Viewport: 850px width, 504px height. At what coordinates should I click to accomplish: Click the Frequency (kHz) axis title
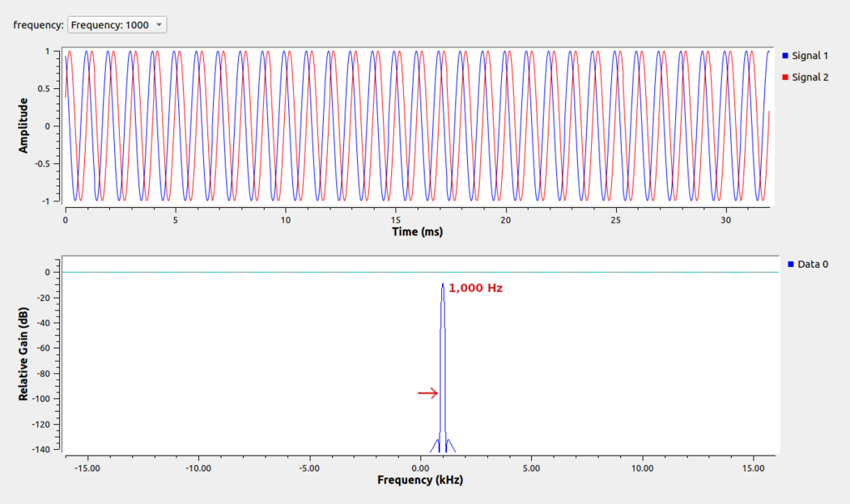pyautogui.click(x=419, y=480)
